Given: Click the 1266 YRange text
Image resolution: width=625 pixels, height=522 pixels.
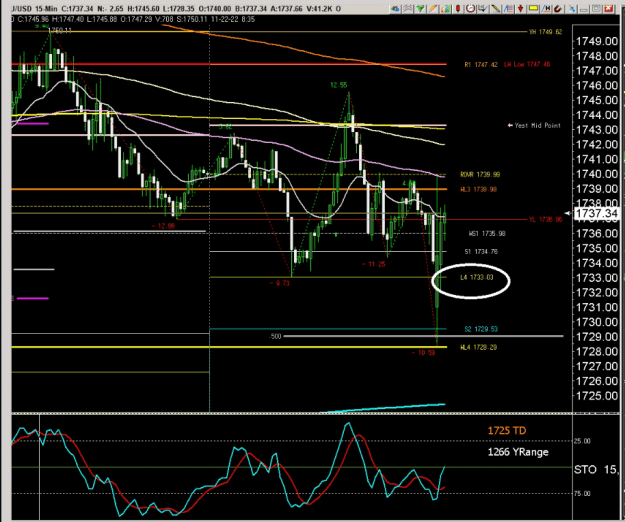Looking at the screenshot, I should tap(518, 452).
